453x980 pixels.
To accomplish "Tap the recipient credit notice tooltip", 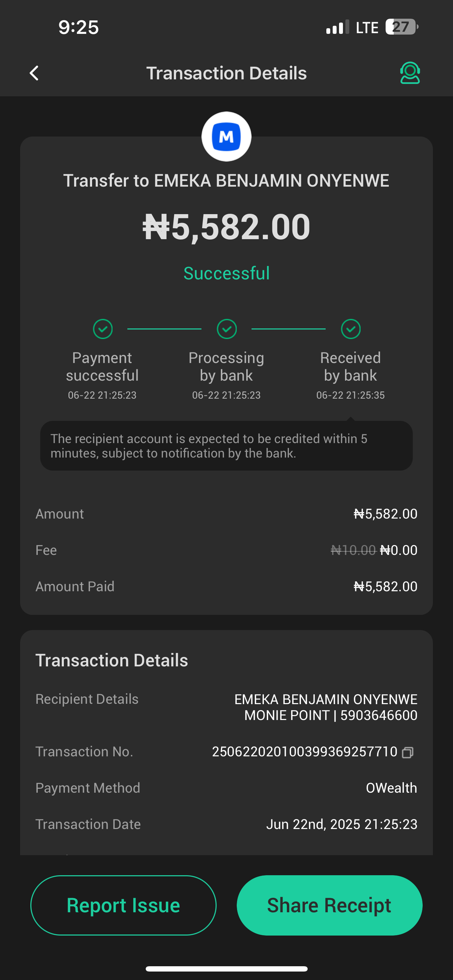I will pyautogui.click(x=226, y=446).
